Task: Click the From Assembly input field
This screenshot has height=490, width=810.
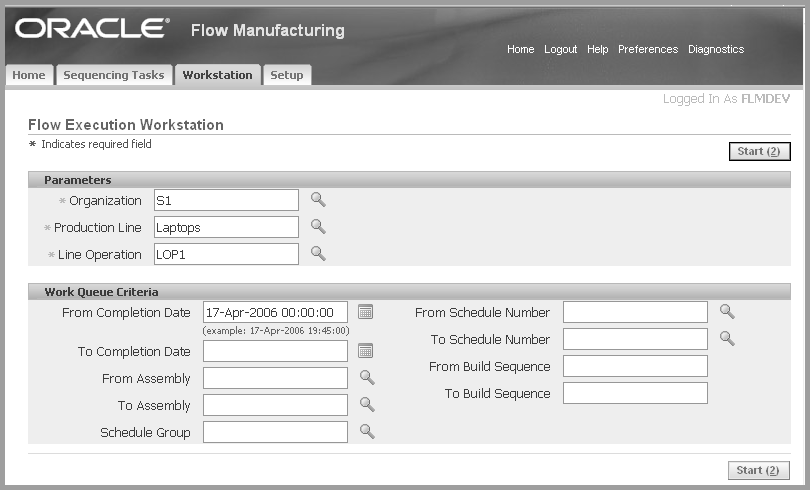Action: pos(275,378)
